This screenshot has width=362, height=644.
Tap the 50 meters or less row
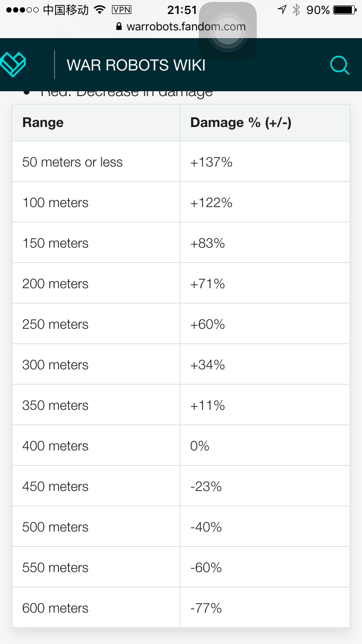point(181,162)
